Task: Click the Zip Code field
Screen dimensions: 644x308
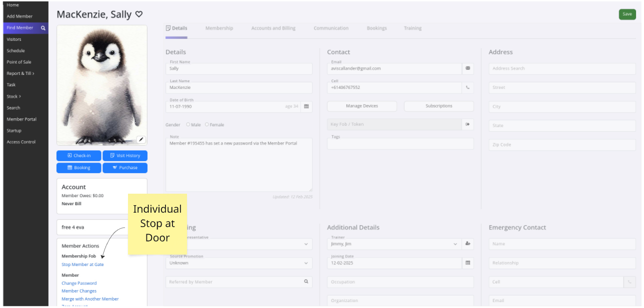Action: click(x=562, y=145)
